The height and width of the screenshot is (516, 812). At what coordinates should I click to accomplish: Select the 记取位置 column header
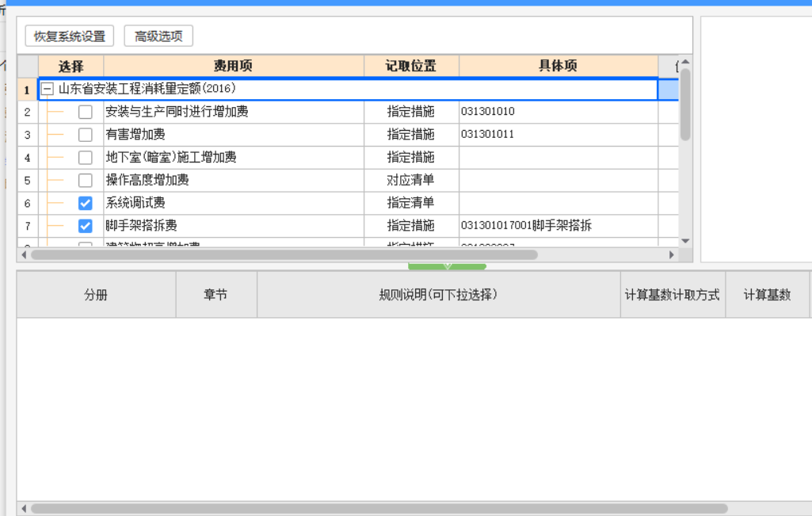pyautogui.click(x=411, y=67)
